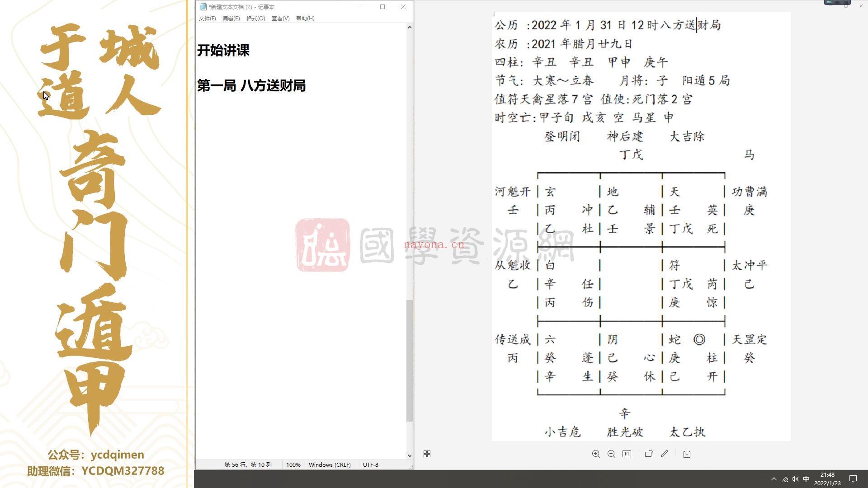Open the network Wi-Fi tray icon
This screenshot has height=488, width=868.
(785, 479)
